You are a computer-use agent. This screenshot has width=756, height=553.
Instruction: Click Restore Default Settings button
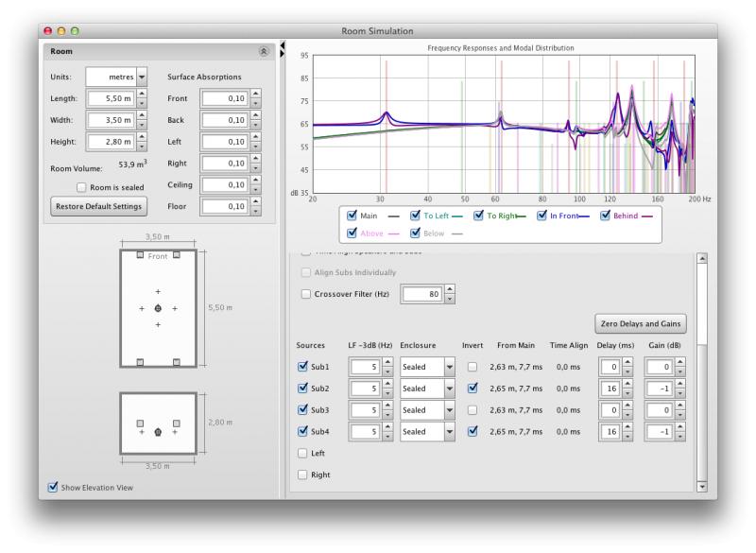(x=98, y=206)
